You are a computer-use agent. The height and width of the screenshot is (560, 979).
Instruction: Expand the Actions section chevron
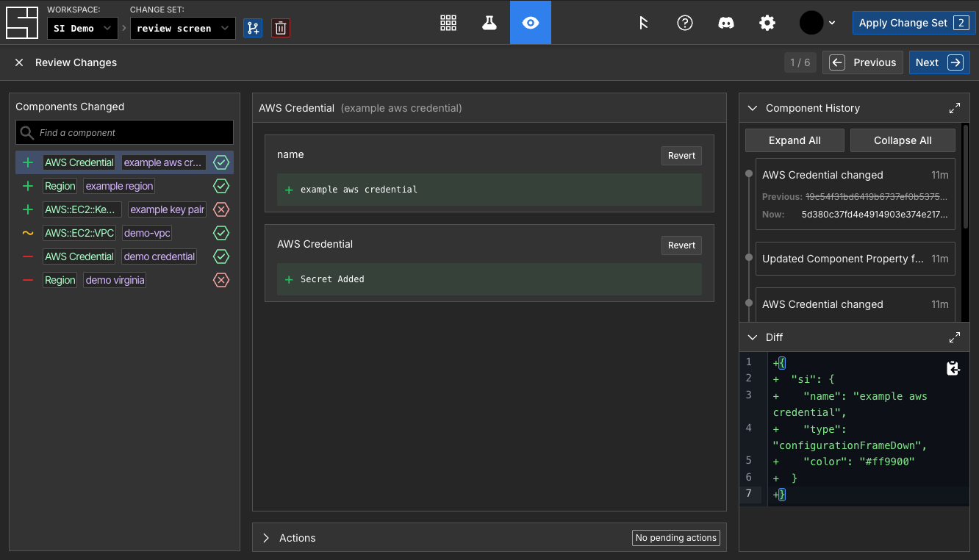point(266,538)
